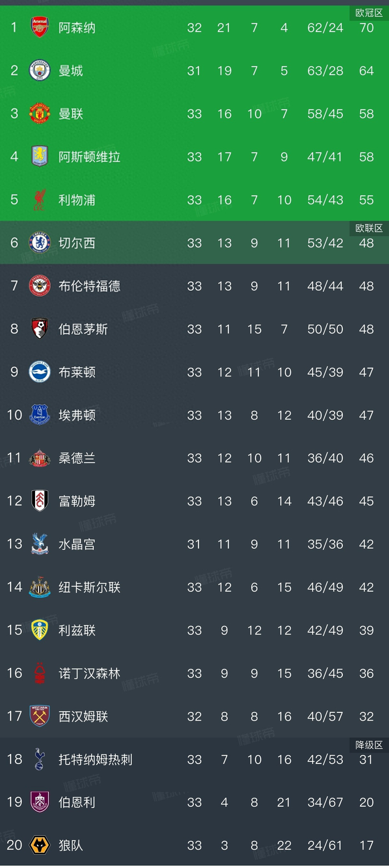Click the team name 布莱顿

(77, 372)
